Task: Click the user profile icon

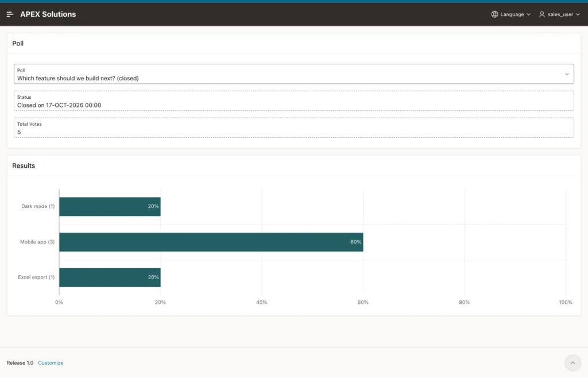Action: coord(542,14)
